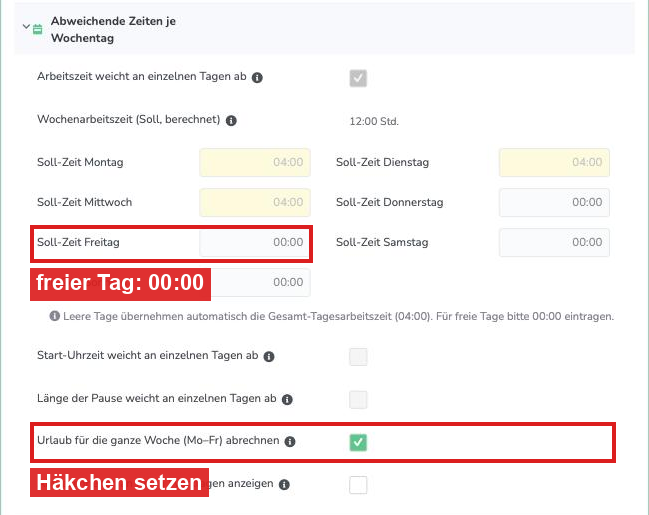Open info icon for Urlaub für ganze Woche
This screenshot has height=515, width=649.
[x=290, y=442]
